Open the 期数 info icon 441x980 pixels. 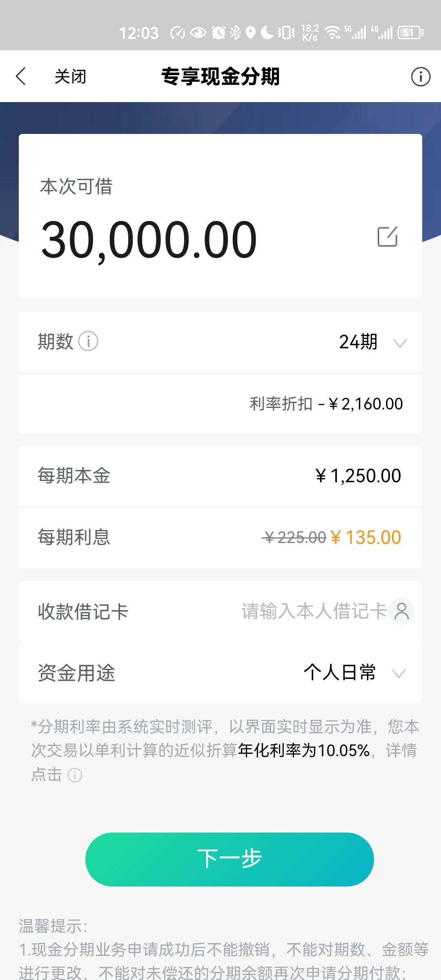88,341
